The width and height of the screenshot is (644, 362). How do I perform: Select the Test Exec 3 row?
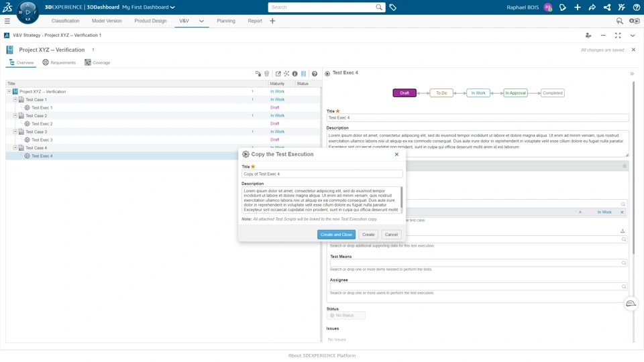click(x=162, y=140)
